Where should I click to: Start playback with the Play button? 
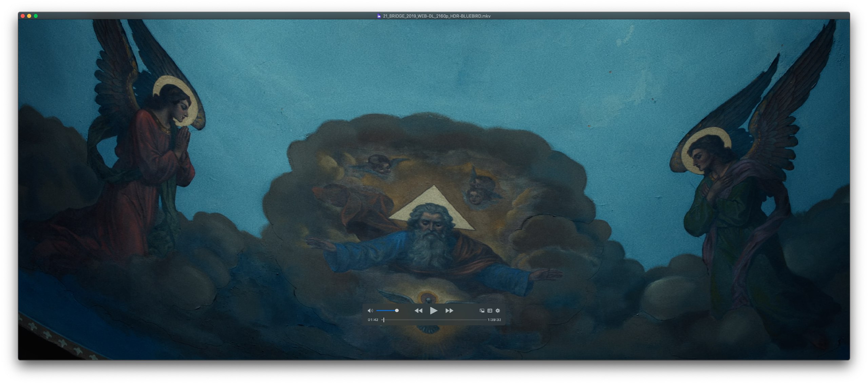tap(434, 310)
